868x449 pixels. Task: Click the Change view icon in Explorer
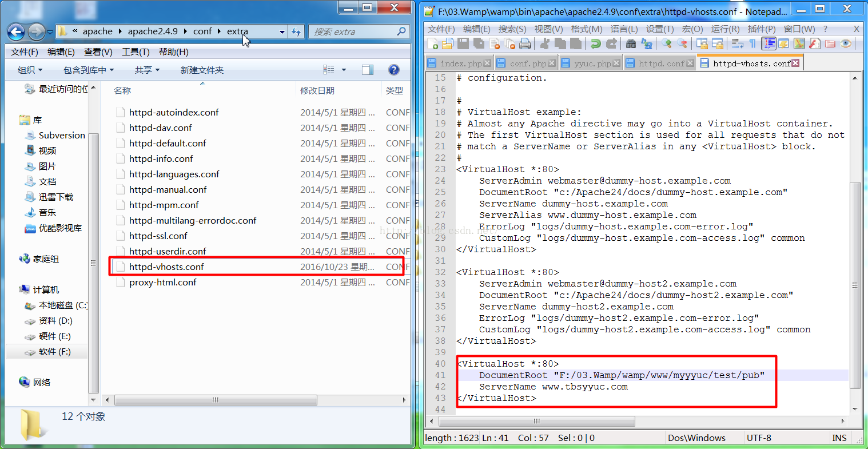329,70
